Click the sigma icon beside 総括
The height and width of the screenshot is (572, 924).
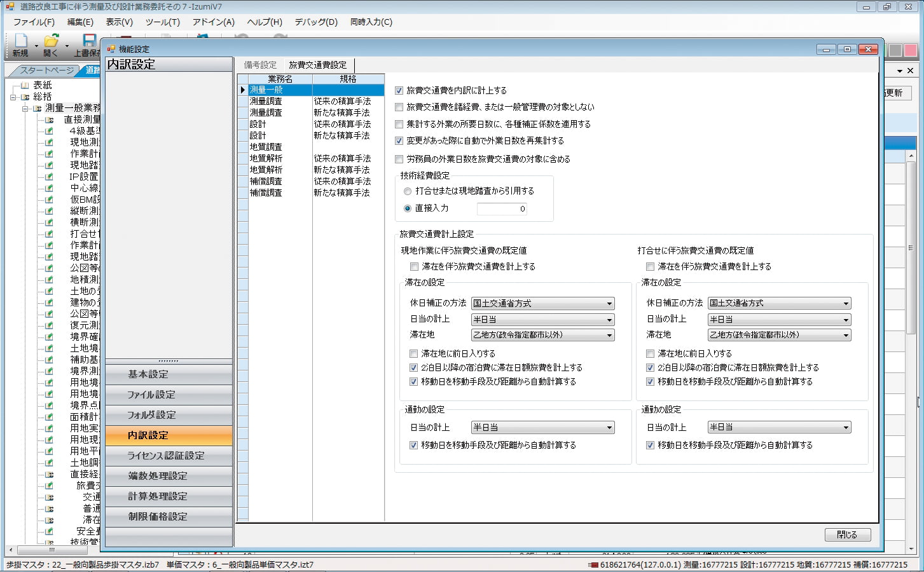pyautogui.click(x=25, y=97)
